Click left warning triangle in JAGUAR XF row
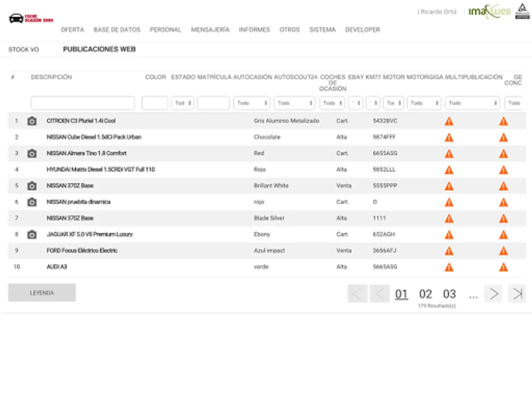This screenshot has height=399, width=532. [449, 235]
